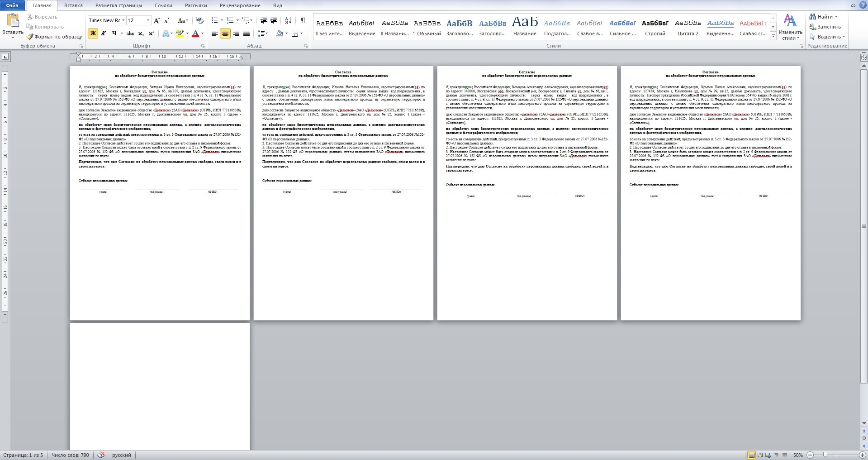Click the increase indent icon
This screenshot has width=868, height=460.
pyautogui.click(x=274, y=20)
